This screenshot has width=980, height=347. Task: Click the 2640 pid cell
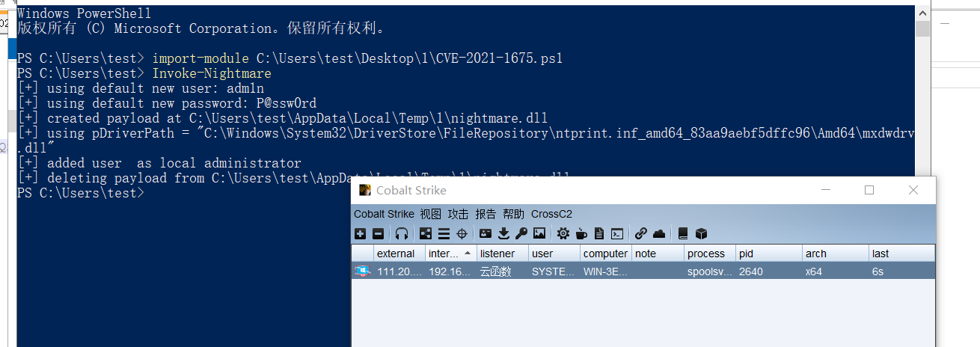(x=768, y=271)
